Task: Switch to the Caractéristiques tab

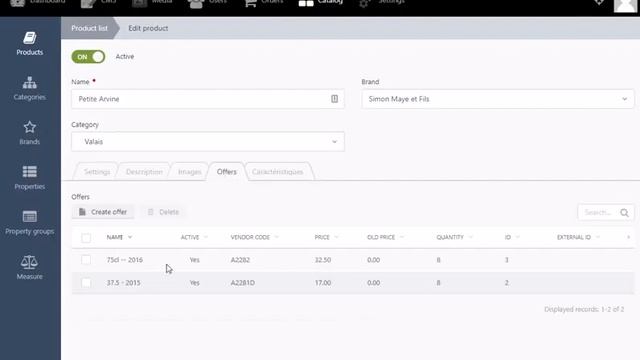Action: click(278, 172)
